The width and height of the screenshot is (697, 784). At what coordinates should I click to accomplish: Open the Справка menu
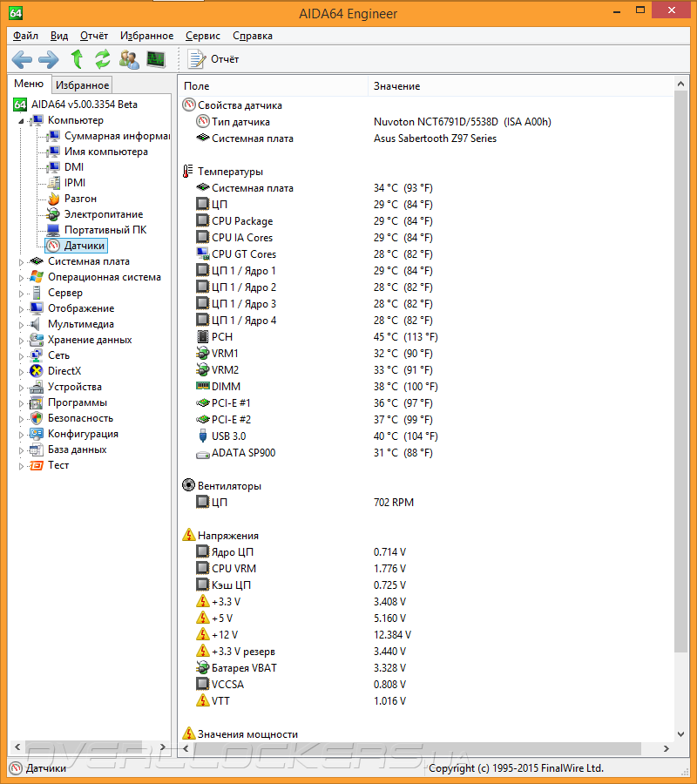[253, 36]
